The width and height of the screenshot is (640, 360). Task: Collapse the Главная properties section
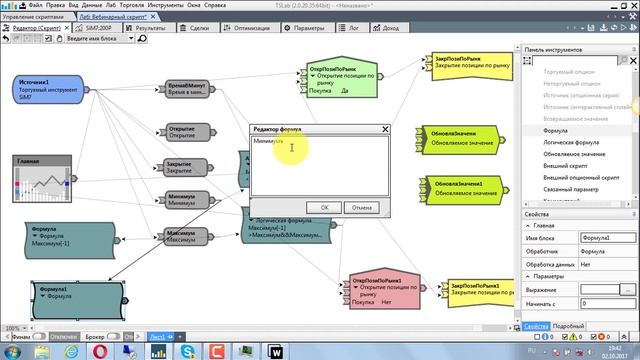point(528,225)
